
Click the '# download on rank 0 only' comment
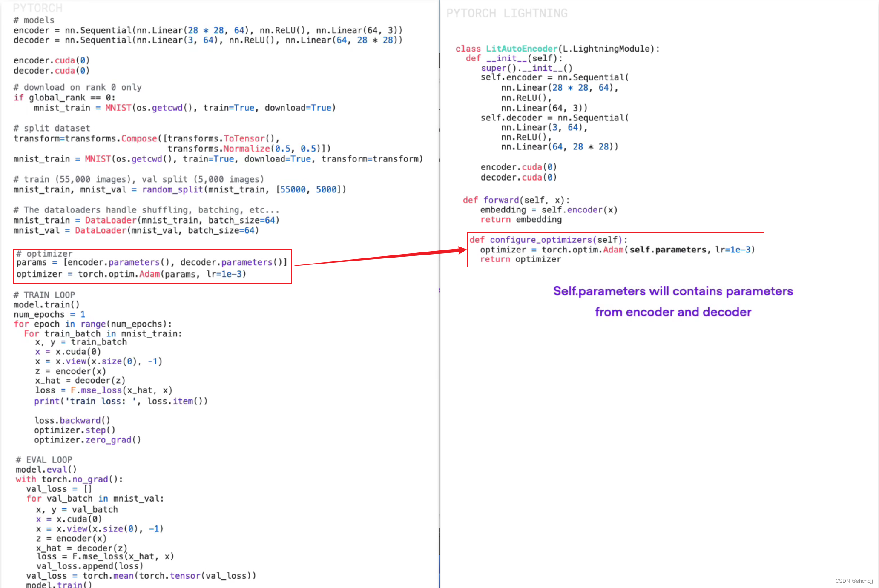[x=78, y=87]
